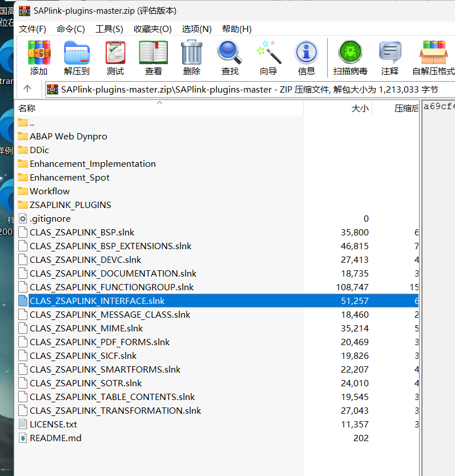
Task: Click the 测试 (Test) toolbar icon
Action: point(115,53)
